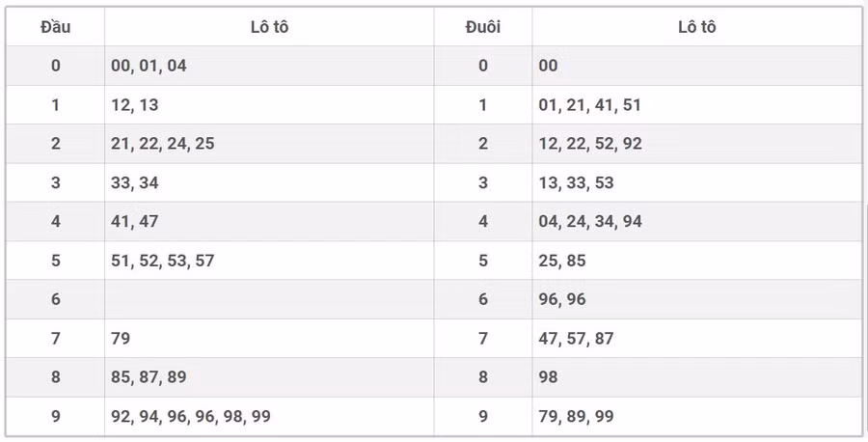Click the 12, 22, 52, 92 cell
This screenshot has width=868, height=442.
point(590,144)
